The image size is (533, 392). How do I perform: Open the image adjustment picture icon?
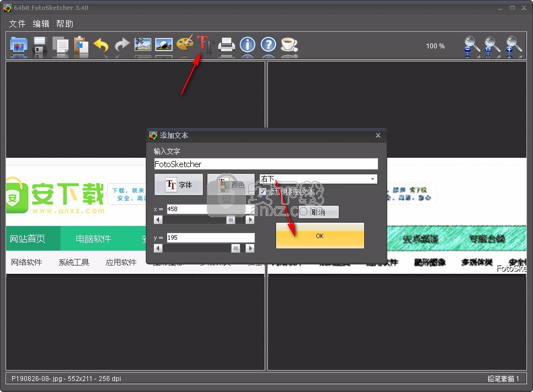coord(164,45)
